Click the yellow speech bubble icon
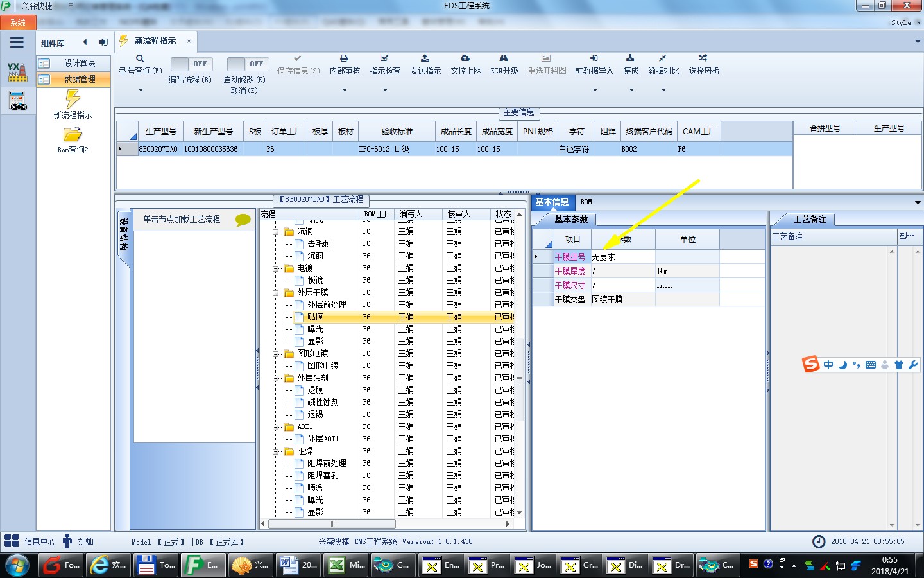 (243, 220)
